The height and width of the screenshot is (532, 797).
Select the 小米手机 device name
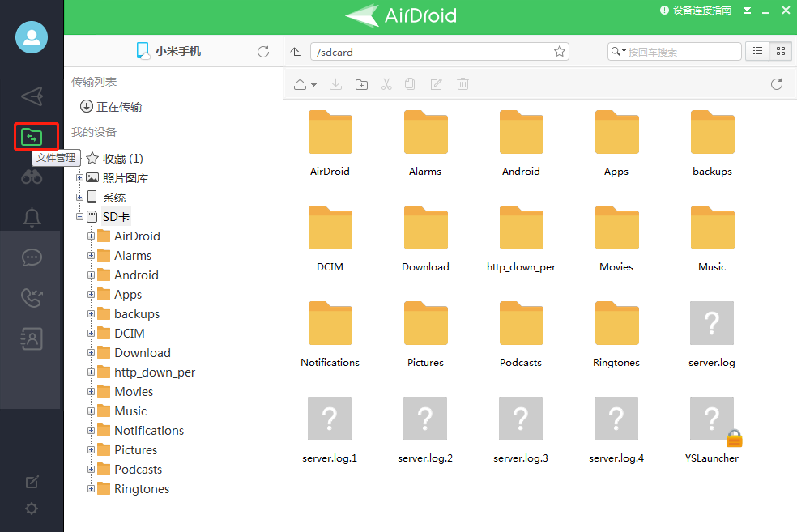[178, 51]
